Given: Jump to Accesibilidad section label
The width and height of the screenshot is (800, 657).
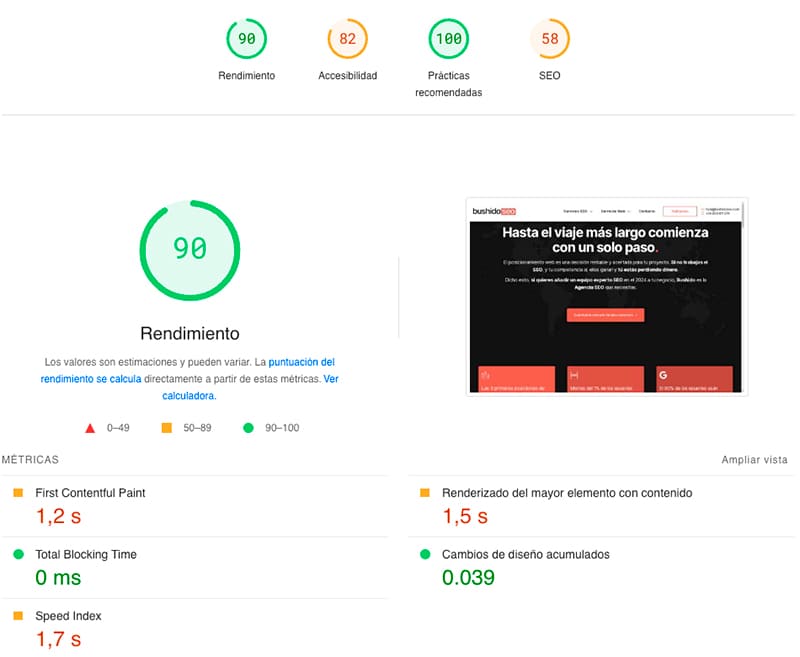Looking at the screenshot, I should pyautogui.click(x=347, y=76).
